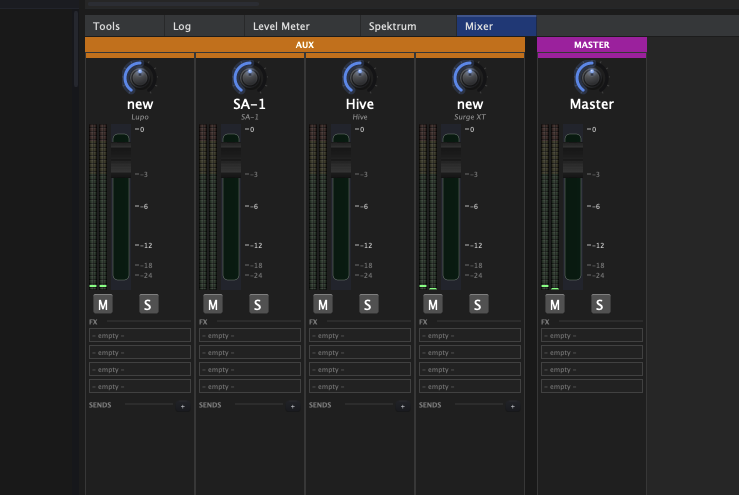739x495 pixels.
Task: Click the level meter on the Lupo channel
Action: [x=98, y=206]
